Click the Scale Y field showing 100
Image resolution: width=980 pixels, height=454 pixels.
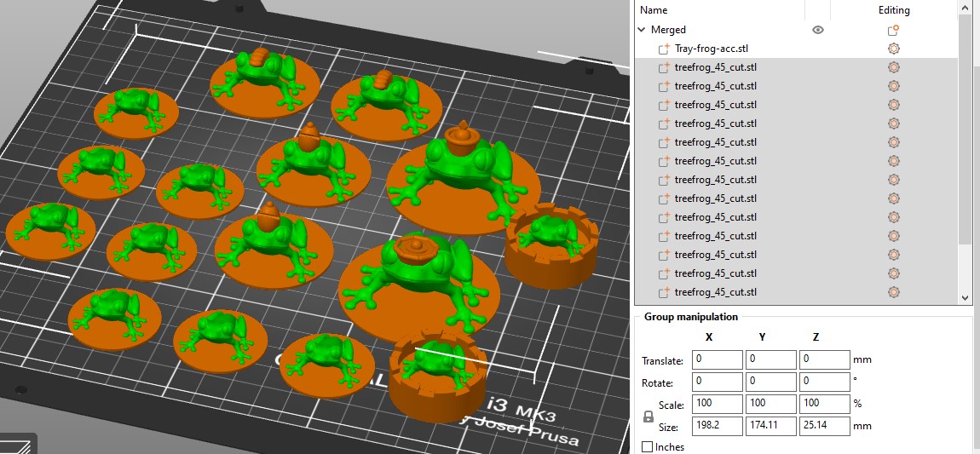click(x=770, y=404)
